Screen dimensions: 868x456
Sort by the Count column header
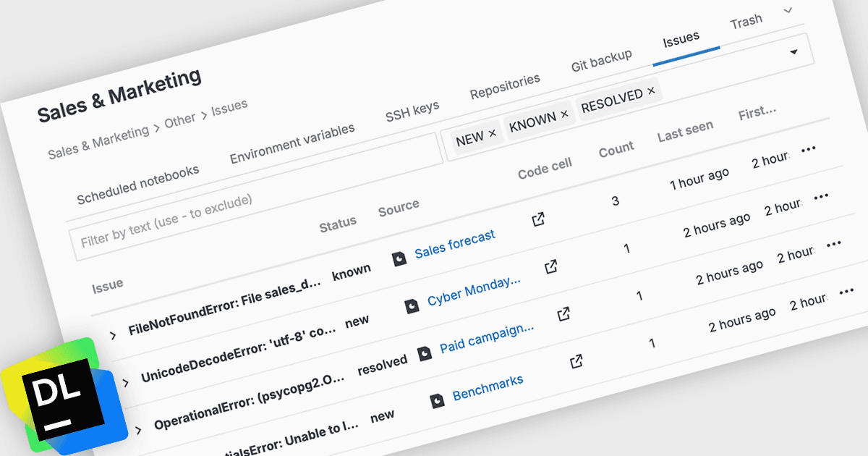[616, 151]
